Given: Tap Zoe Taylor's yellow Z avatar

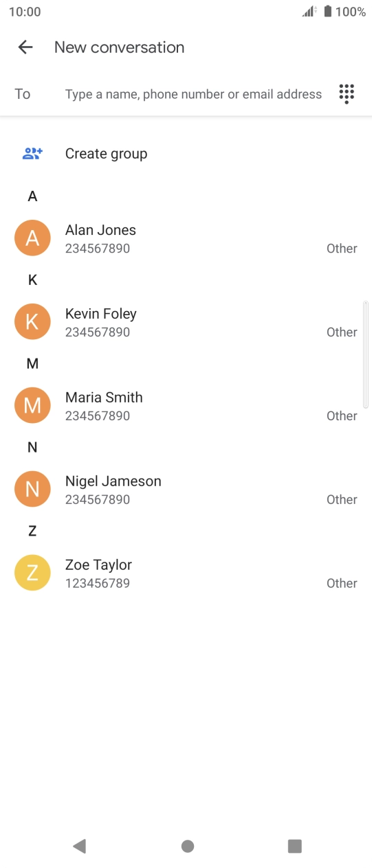Looking at the screenshot, I should (x=32, y=573).
